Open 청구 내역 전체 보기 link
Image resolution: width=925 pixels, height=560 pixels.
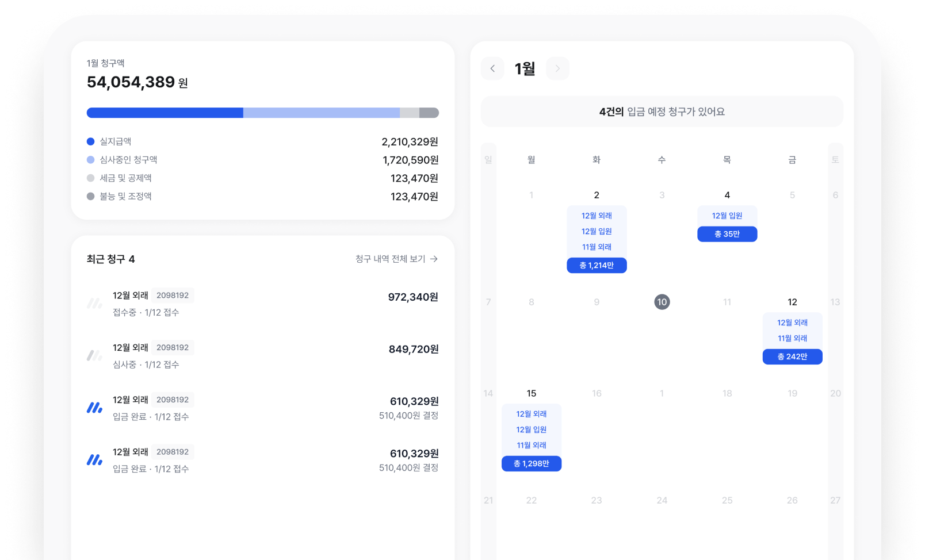pyautogui.click(x=396, y=259)
